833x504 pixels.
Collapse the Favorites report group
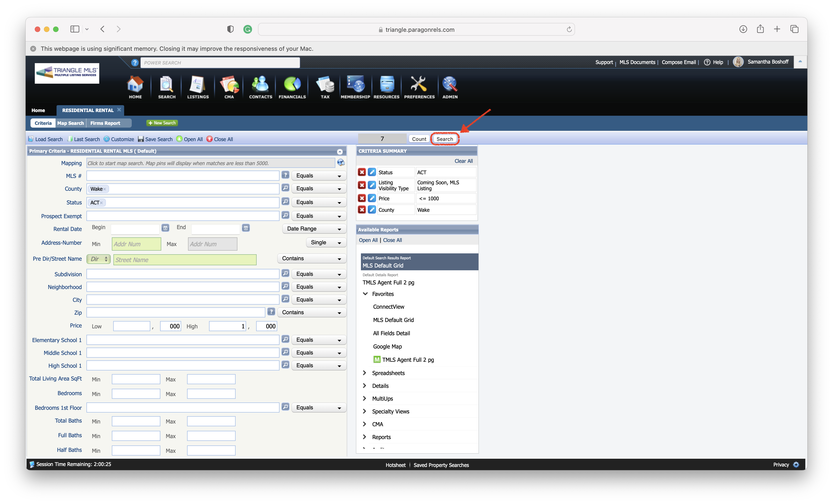coord(365,294)
